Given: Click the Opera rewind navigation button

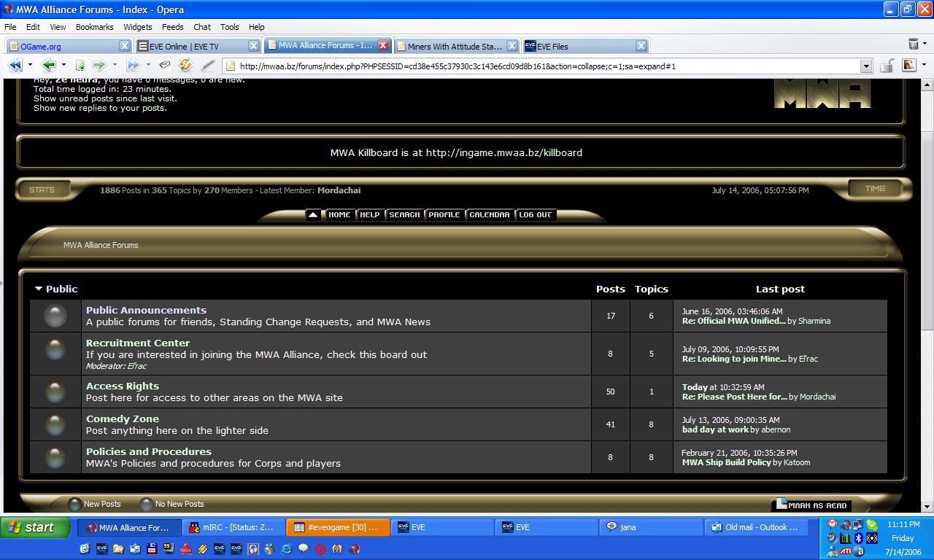Looking at the screenshot, I should point(15,66).
